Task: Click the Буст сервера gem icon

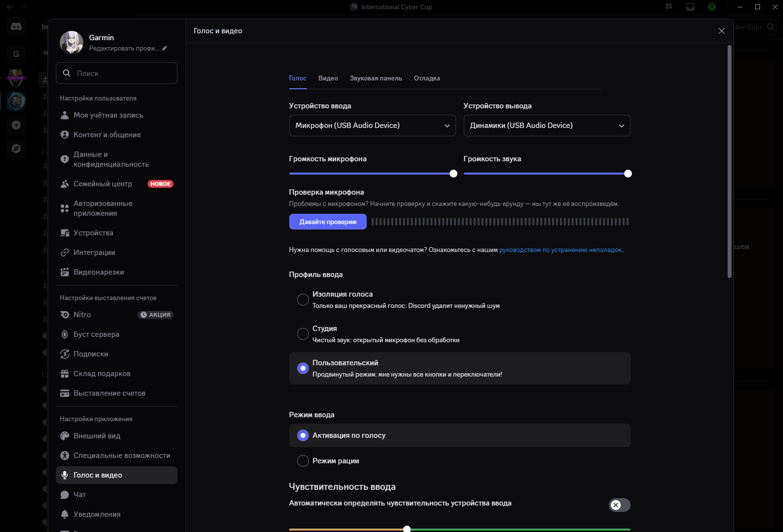Action: (x=64, y=334)
